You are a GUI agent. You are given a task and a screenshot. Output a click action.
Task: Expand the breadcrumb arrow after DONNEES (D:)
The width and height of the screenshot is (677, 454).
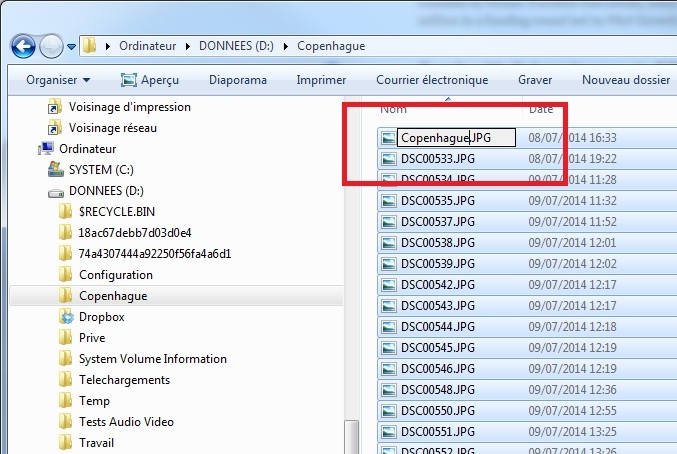286,46
